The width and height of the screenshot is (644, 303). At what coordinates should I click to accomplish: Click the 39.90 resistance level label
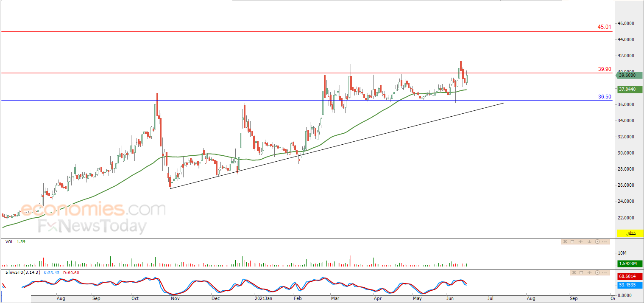point(604,69)
